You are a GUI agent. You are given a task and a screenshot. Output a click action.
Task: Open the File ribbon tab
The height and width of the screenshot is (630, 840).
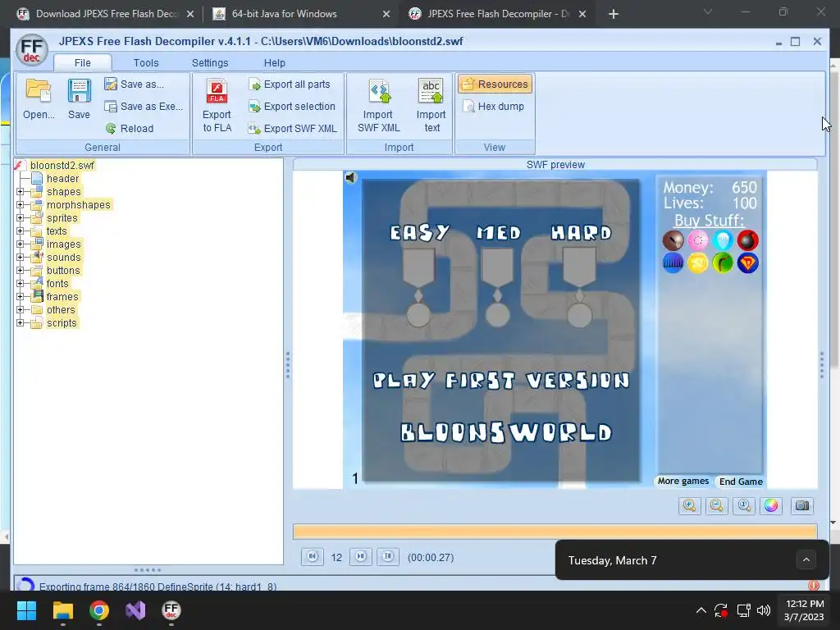tap(83, 62)
